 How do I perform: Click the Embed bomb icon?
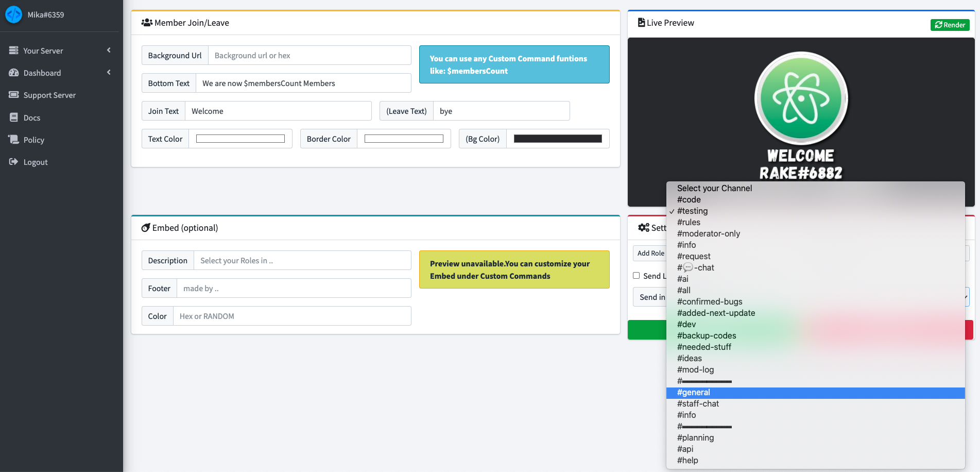[146, 228]
